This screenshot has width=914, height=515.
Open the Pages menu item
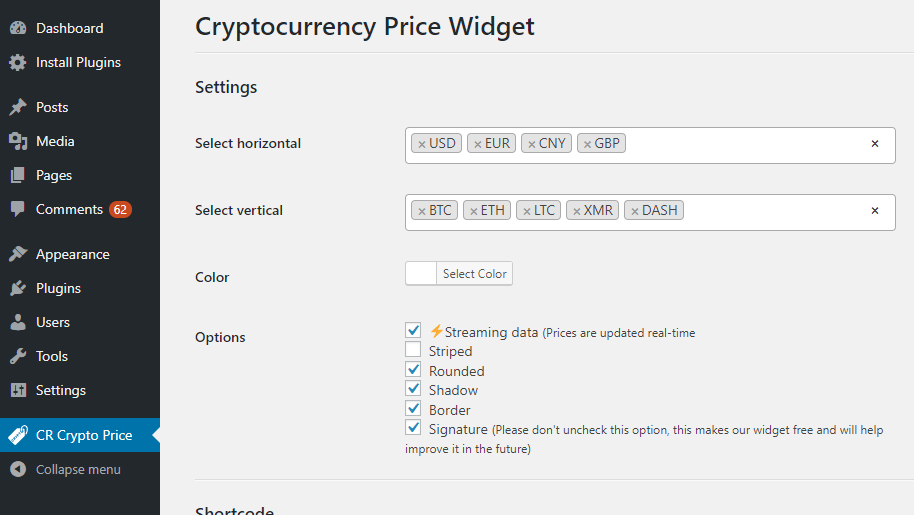tap(54, 175)
